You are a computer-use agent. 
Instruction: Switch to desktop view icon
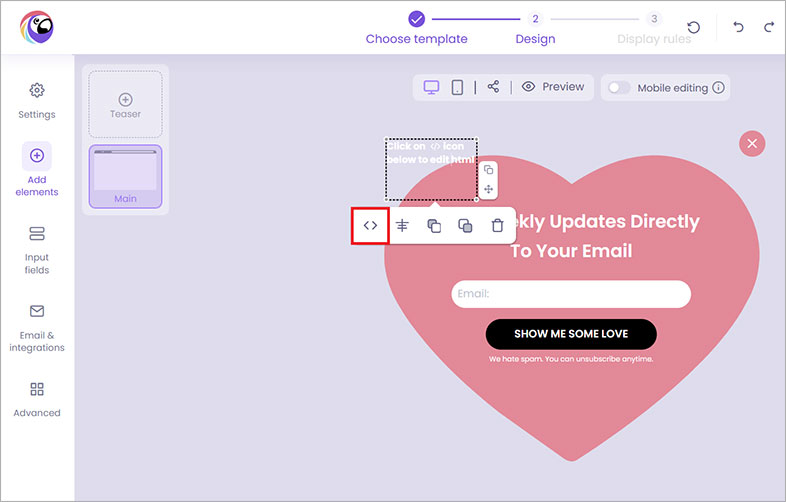click(432, 88)
